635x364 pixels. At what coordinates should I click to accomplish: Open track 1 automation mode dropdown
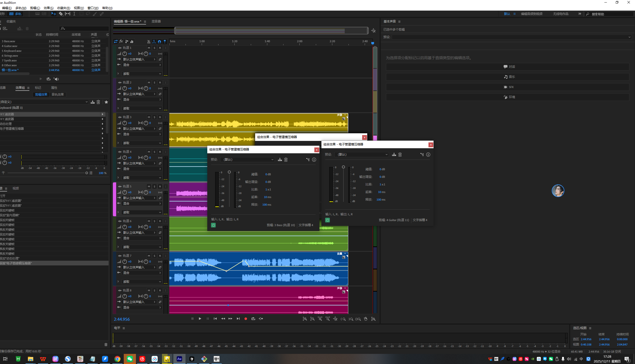pos(142,74)
